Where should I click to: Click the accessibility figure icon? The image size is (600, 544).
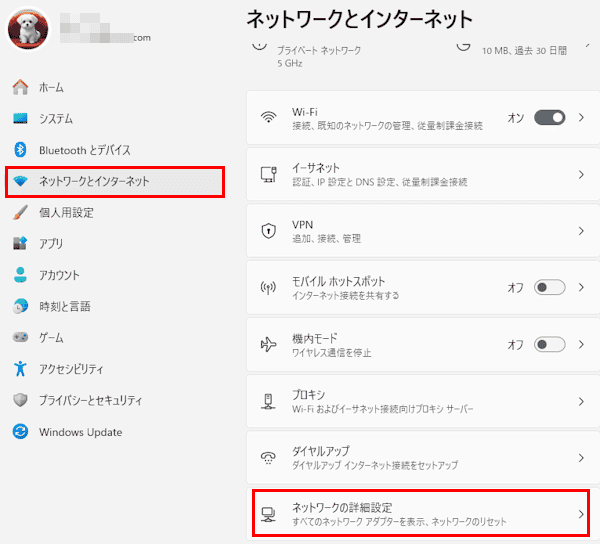point(20,368)
